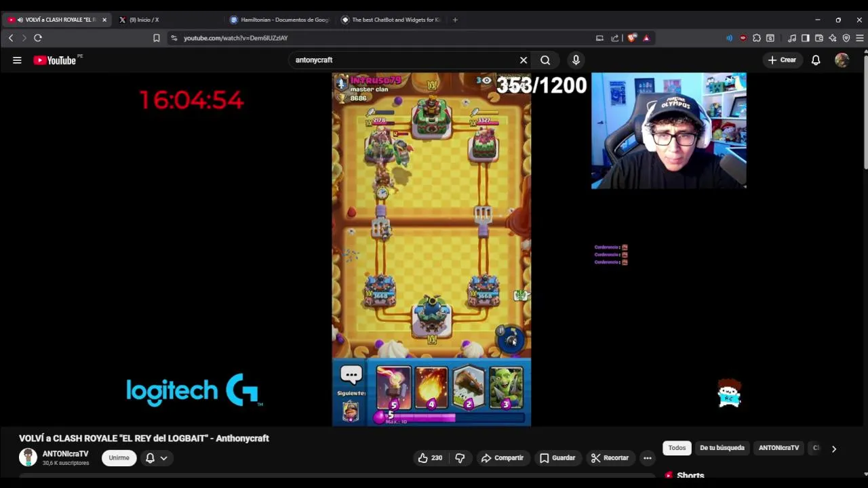
Task: Open the Crear create menu
Action: click(x=782, y=60)
